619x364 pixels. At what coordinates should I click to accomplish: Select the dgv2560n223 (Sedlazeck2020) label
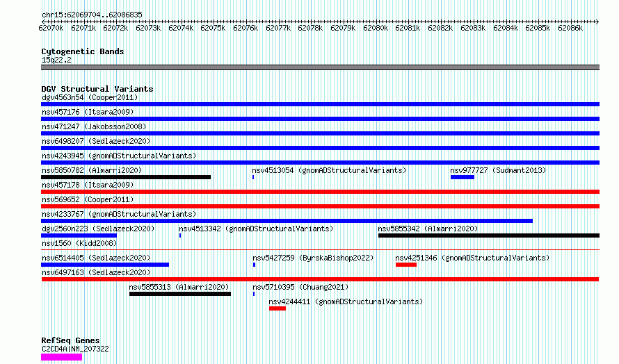click(x=98, y=229)
